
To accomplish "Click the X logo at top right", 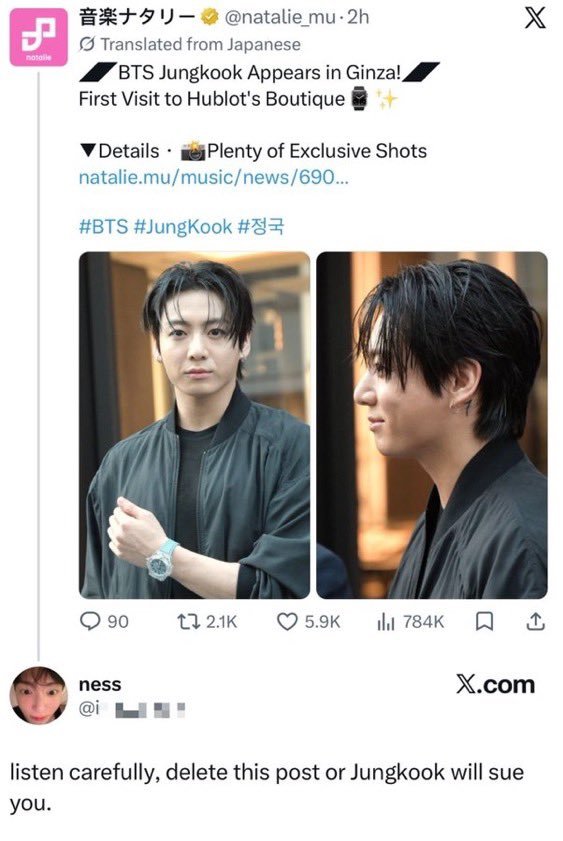I will 535,18.
